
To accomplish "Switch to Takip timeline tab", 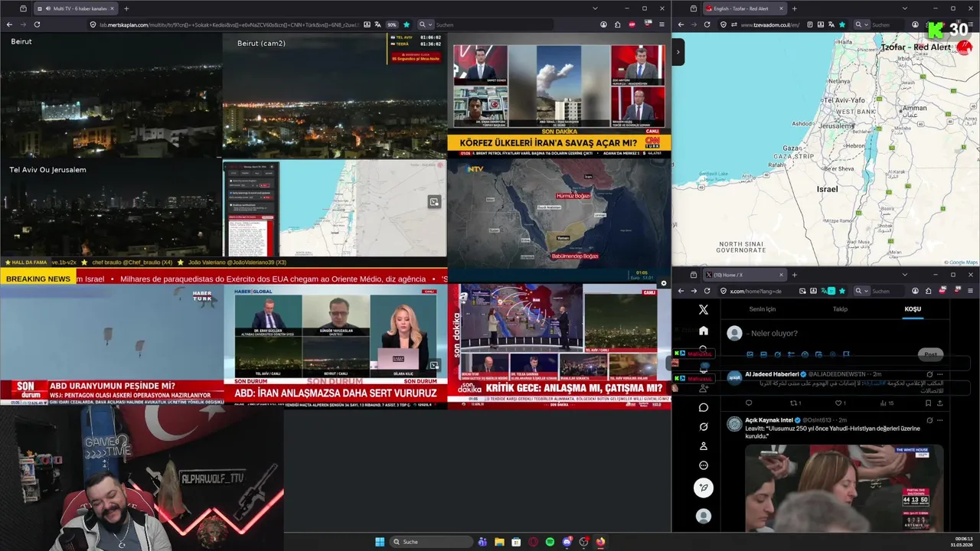I will pos(840,309).
